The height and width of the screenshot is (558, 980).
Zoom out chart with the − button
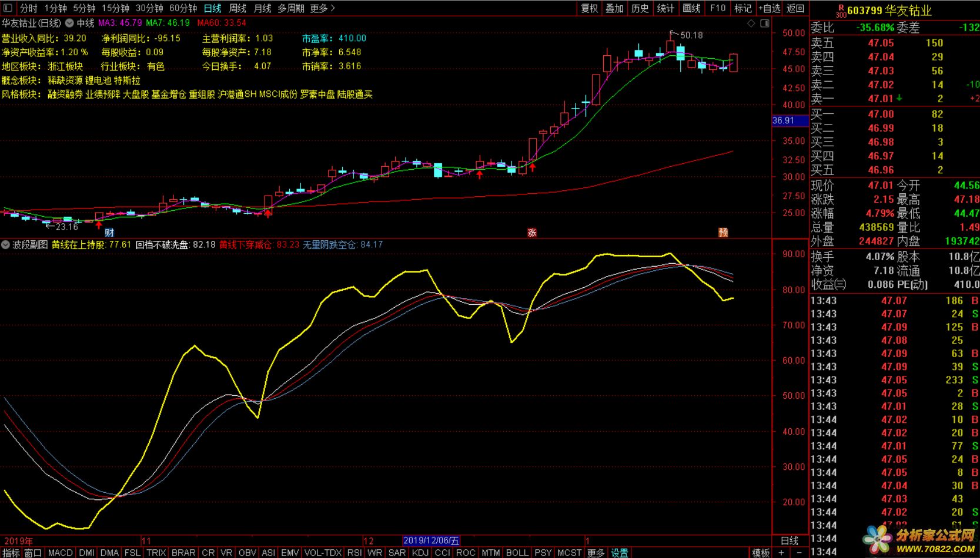coord(798,553)
